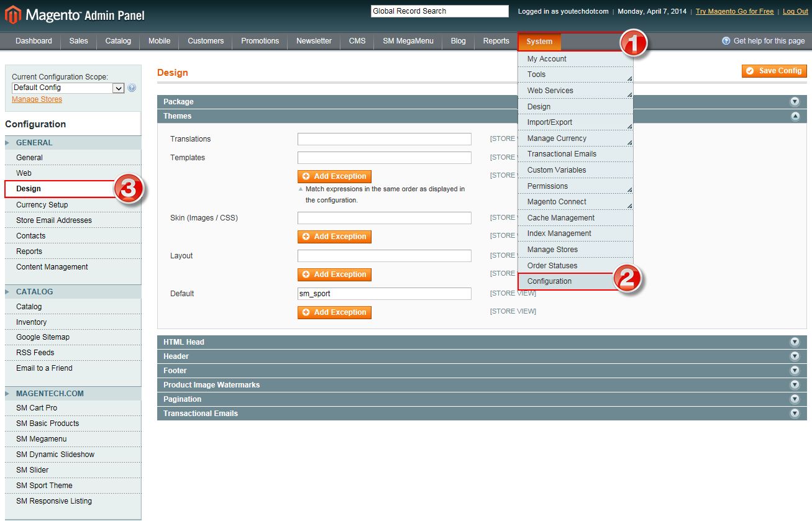The height and width of the screenshot is (521, 812).
Task: Click Add Exception under Layout
Action: point(334,274)
